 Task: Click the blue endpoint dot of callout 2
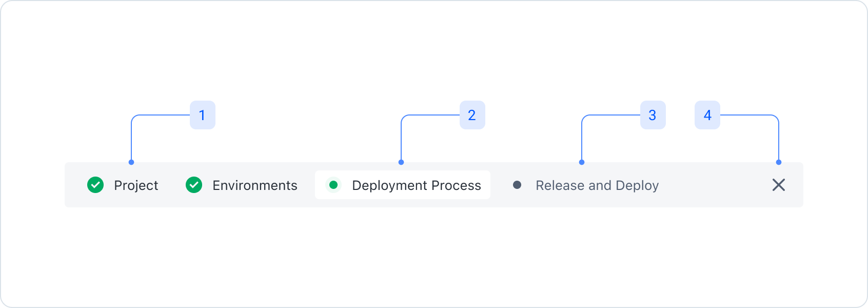[401, 162]
